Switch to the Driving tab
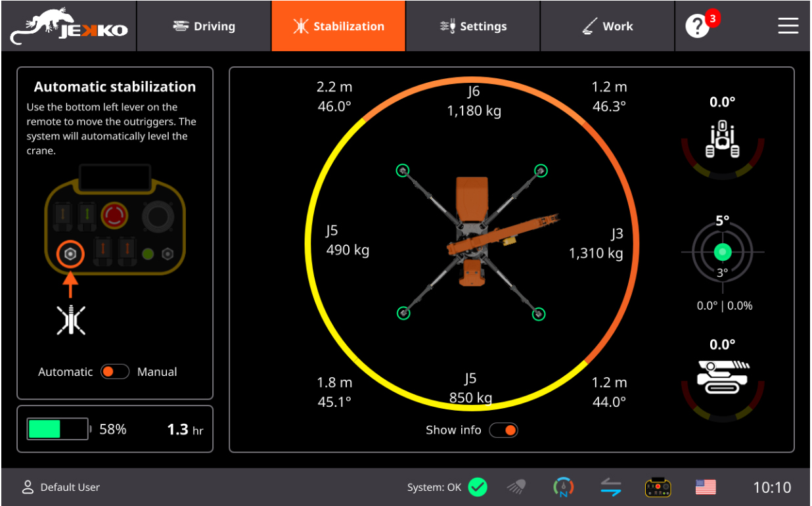Screen dimensions: 812x506 tap(204, 26)
